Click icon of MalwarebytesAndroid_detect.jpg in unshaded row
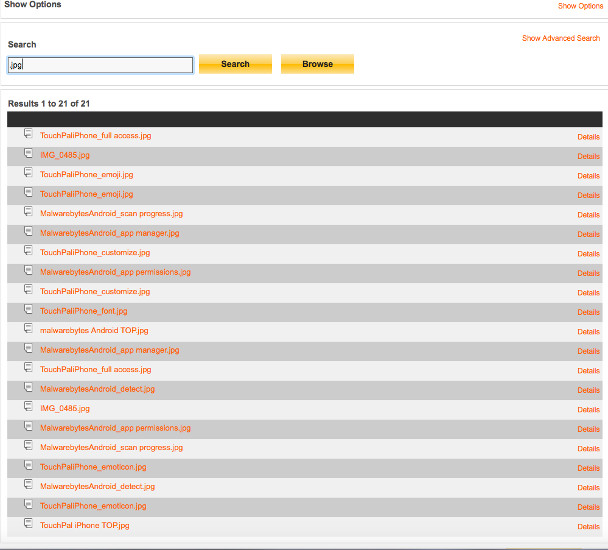Screen dimensions: 608x550 click(28, 484)
